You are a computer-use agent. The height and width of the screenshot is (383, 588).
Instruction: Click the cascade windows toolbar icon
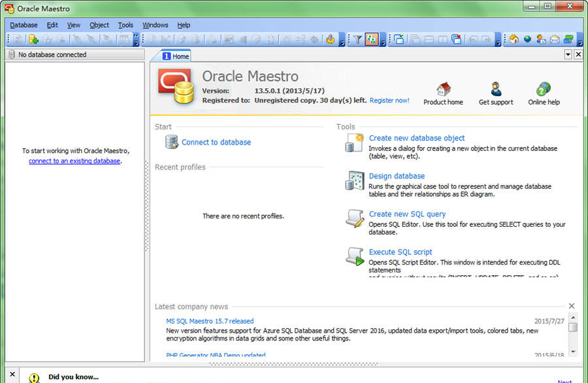415,39
